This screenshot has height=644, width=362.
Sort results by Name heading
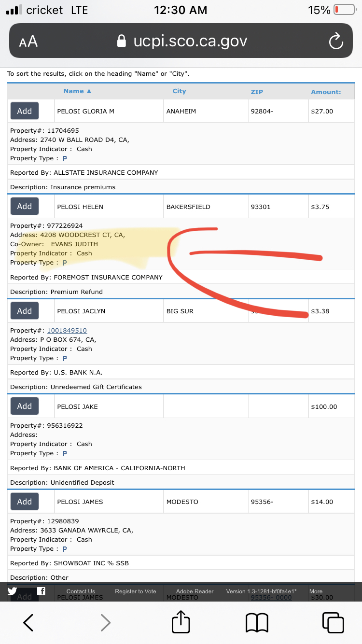click(77, 91)
